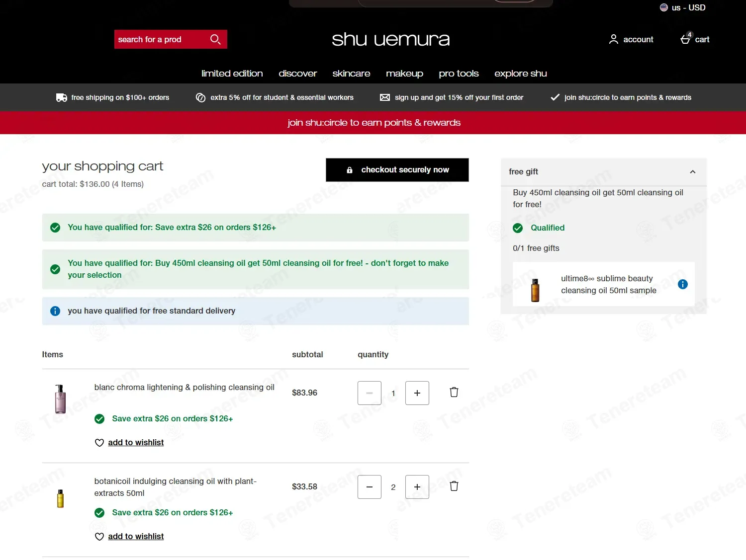The width and height of the screenshot is (746, 560).
Task: Decrease blanc chroma quantity with minus
Action: 370,393
